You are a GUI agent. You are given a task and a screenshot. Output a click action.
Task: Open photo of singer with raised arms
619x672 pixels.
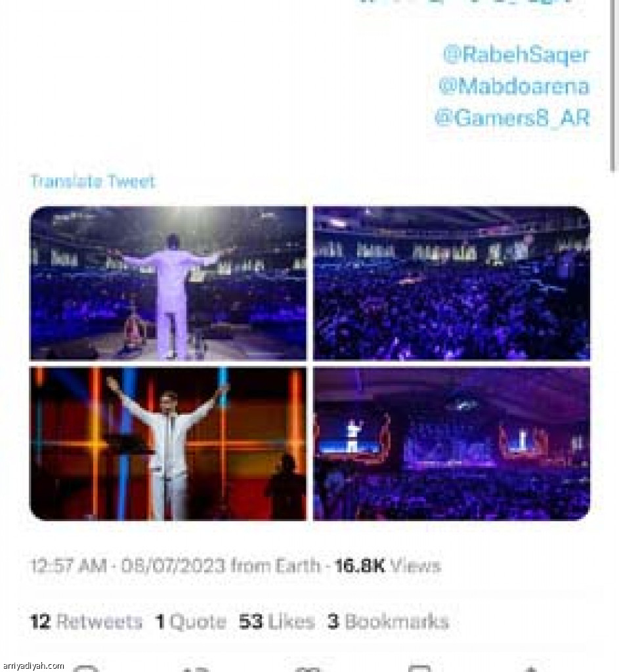[x=168, y=444]
